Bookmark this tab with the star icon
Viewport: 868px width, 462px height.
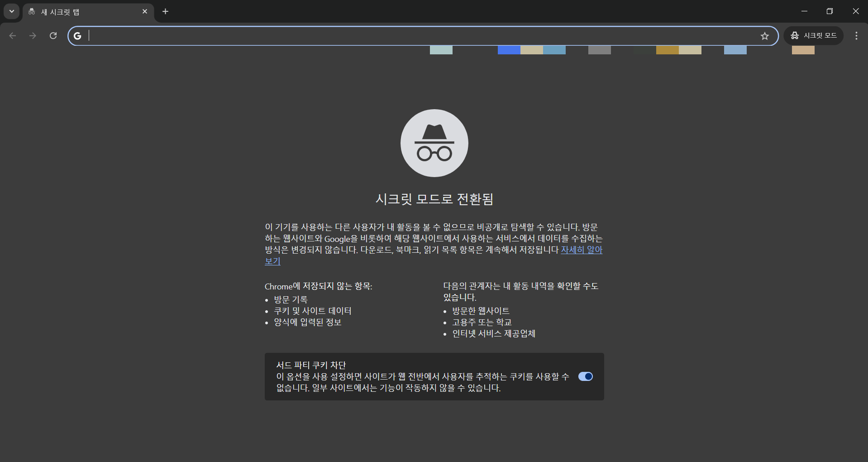(x=765, y=36)
